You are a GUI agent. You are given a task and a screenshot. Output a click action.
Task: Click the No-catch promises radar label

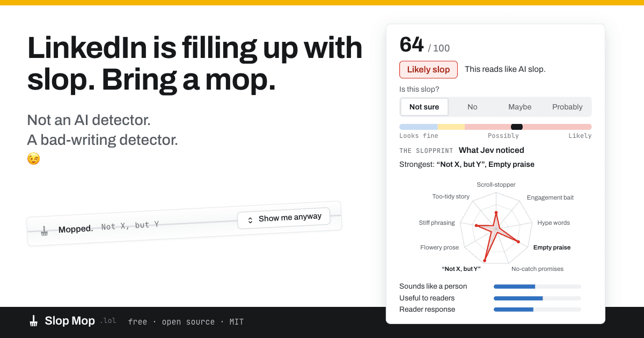[537, 269]
